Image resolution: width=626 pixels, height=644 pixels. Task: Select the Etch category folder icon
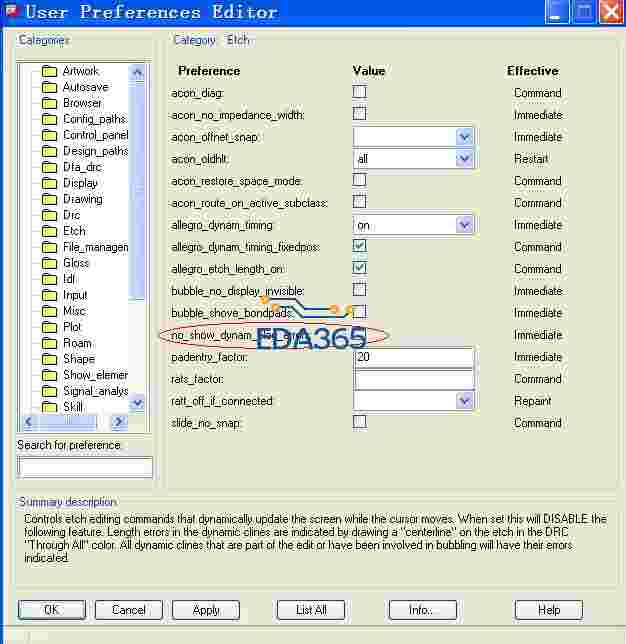tap(49, 232)
